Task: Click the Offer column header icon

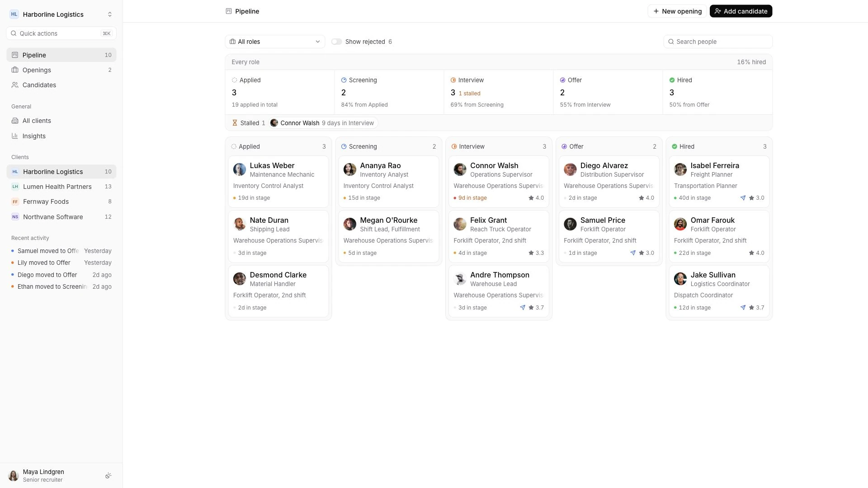Action: coord(564,146)
